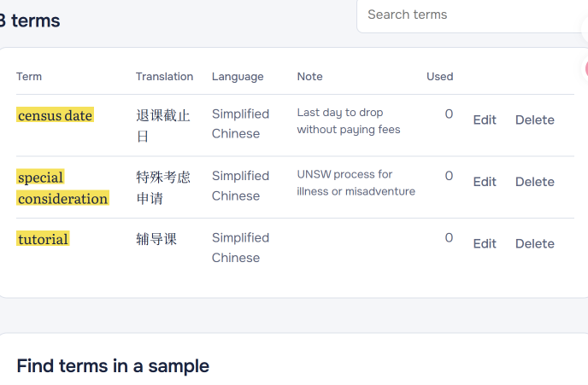Click the '3 terms' heading
This screenshot has width=588, height=385.
click(x=30, y=20)
